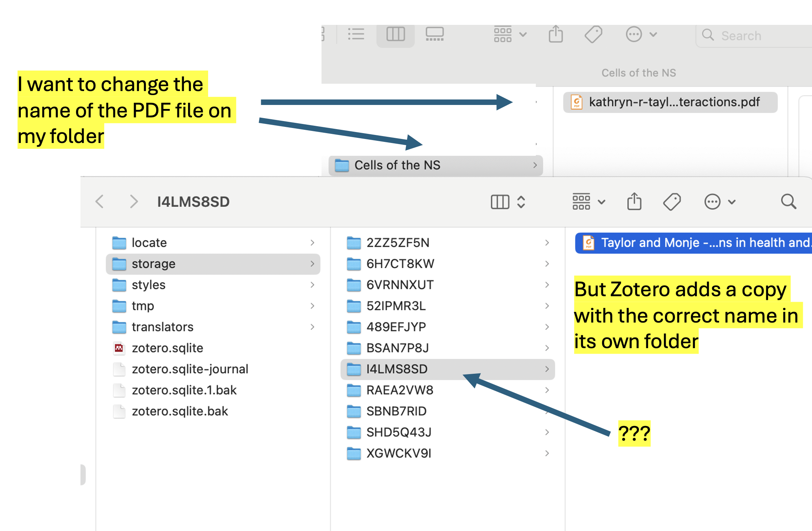Screen dimensions: 812x531
Task: Open the more actions ellipsis menu in lower toolbar
Action: click(719, 202)
